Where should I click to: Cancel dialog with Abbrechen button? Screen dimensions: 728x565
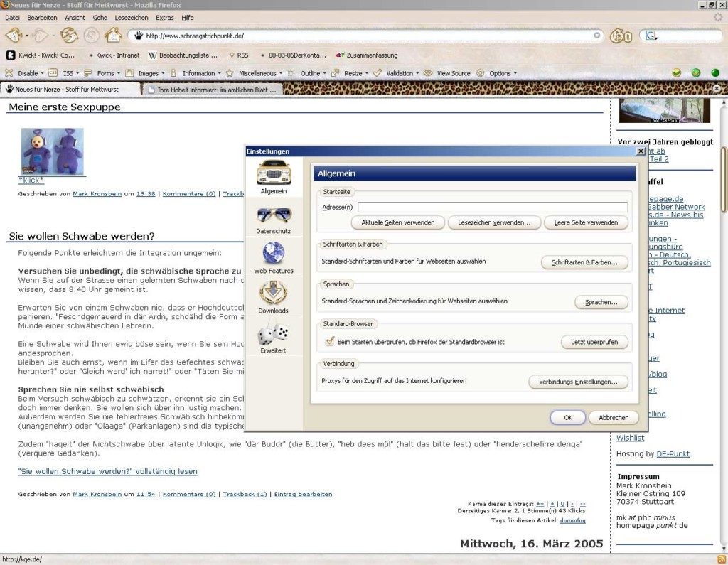point(614,417)
